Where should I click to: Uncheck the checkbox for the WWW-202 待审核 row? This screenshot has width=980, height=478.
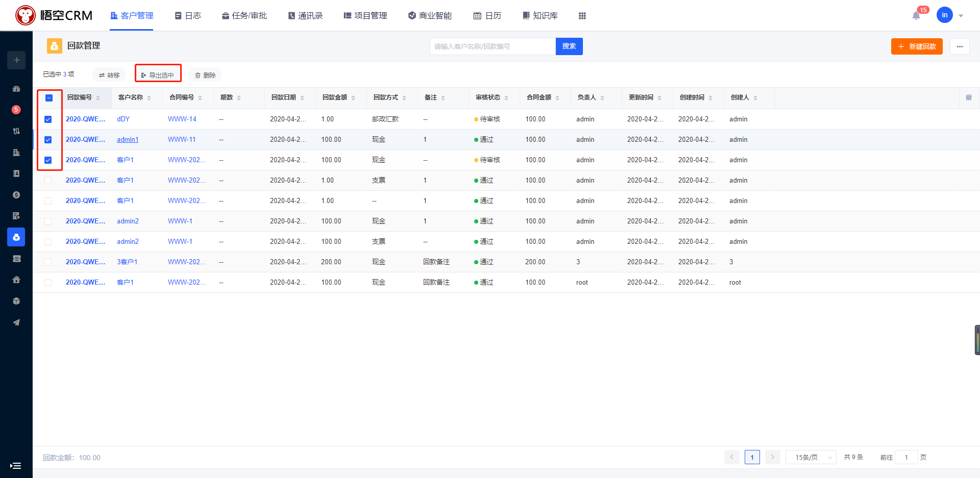pyautogui.click(x=48, y=160)
